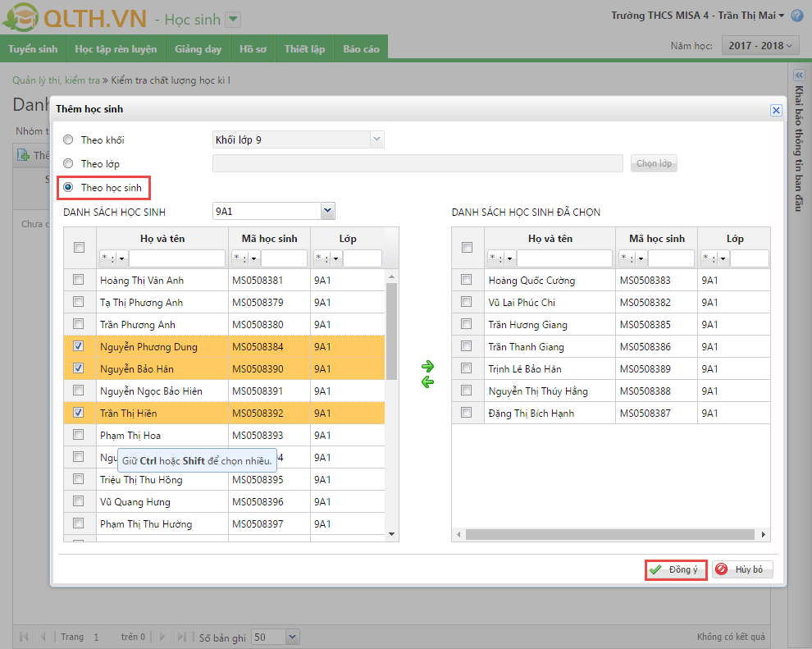Expand the Năm học 2017 - 2018 dropdown

click(x=760, y=46)
